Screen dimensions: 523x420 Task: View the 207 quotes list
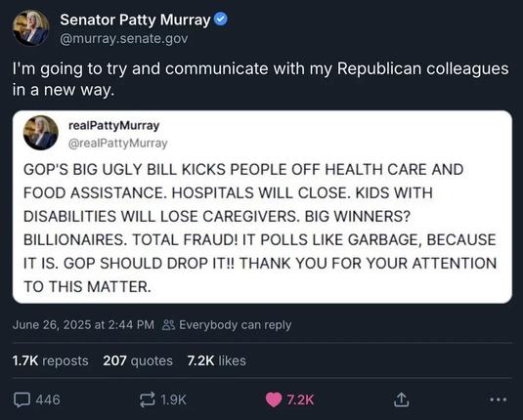[138, 360]
